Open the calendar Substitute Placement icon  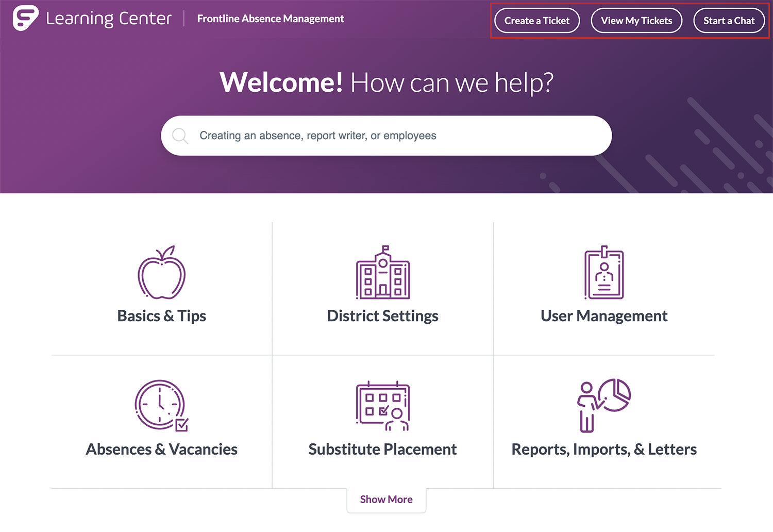[383, 406]
